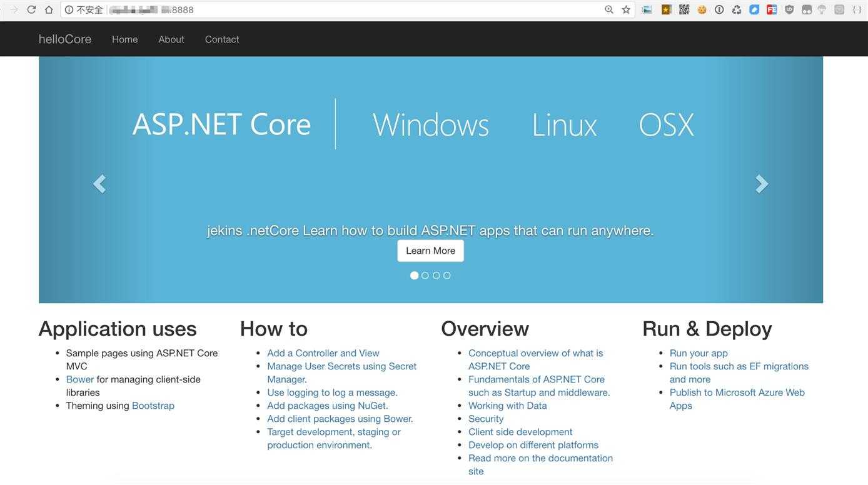The width and height of the screenshot is (868, 485).
Task: Advance to next carousel slide
Action: point(761,184)
